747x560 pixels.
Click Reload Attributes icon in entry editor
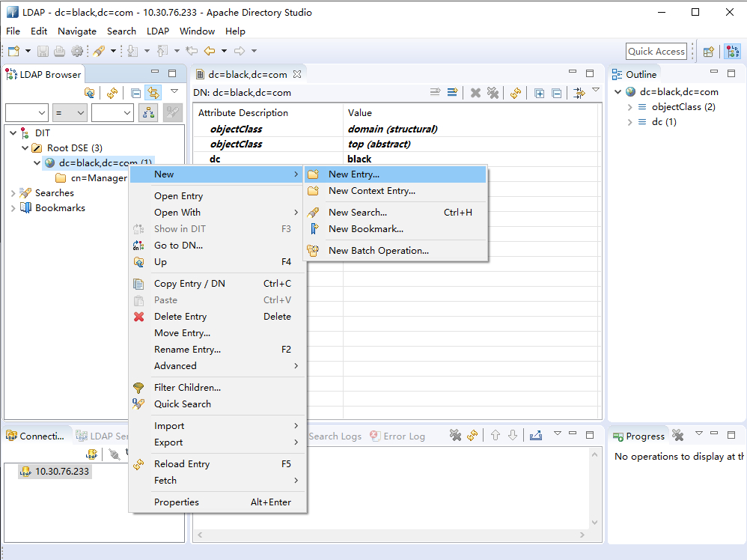point(516,92)
